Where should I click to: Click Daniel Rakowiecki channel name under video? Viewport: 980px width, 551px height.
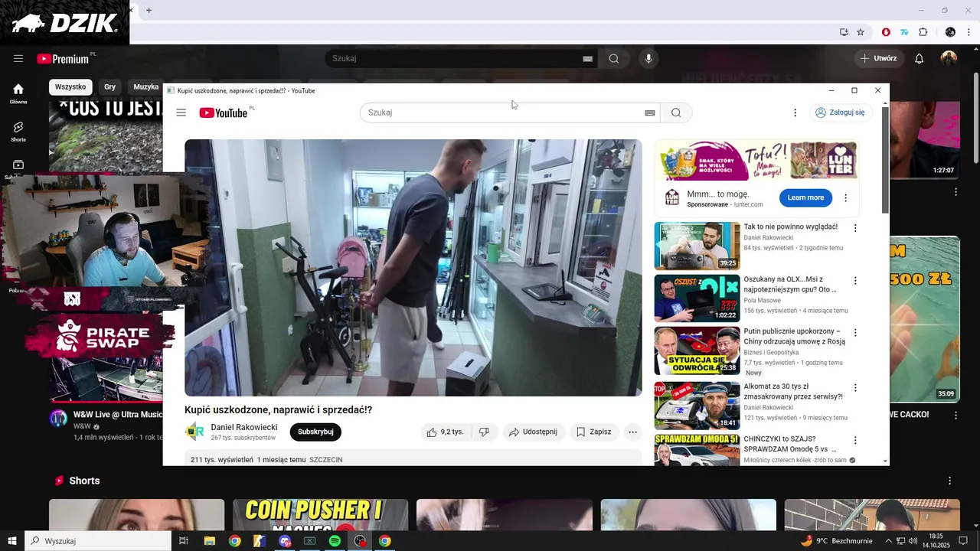click(244, 427)
